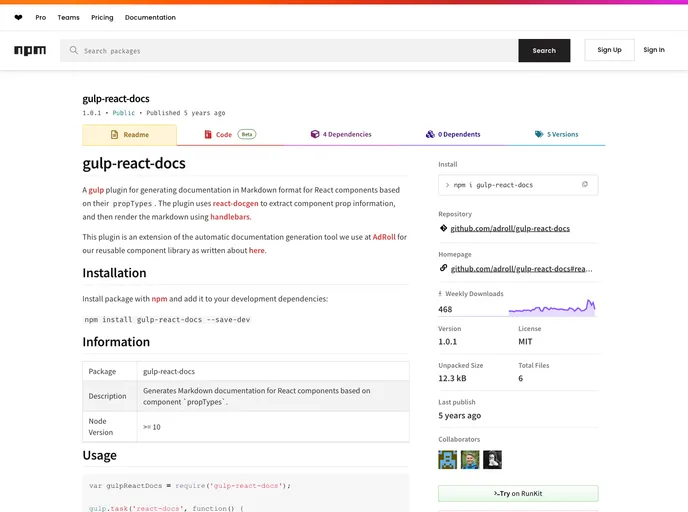Viewport: 688px width, 512px height.
Task: Switch to the Readme tab
Action: tap(129, 135)
